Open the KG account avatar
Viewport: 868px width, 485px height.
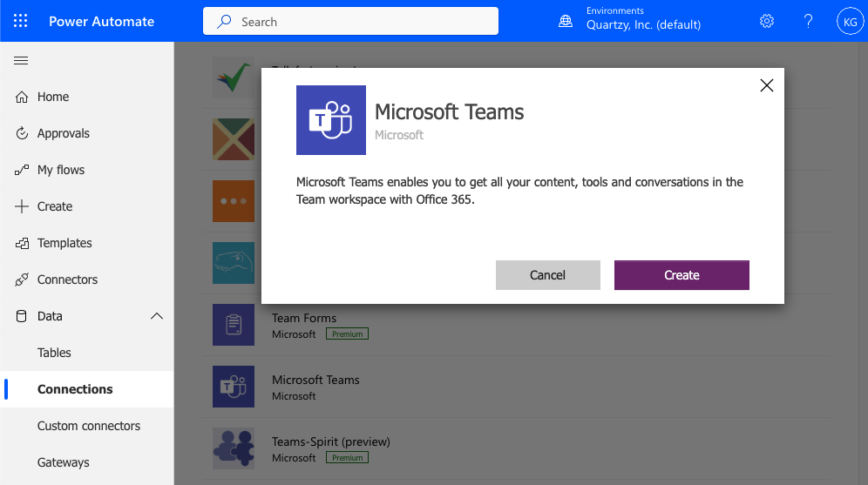[x=850, y=22]
